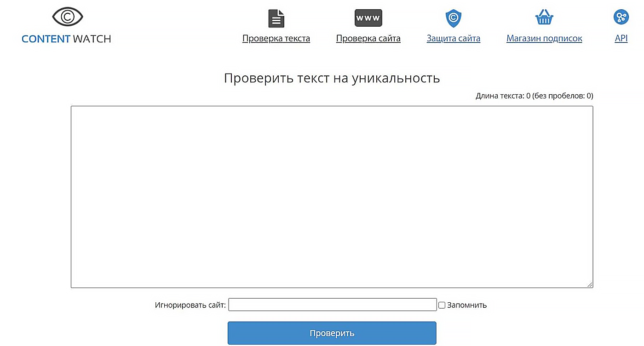644x346 pixels.
Task: Click inside the large text area
Action: pos(332,197)
